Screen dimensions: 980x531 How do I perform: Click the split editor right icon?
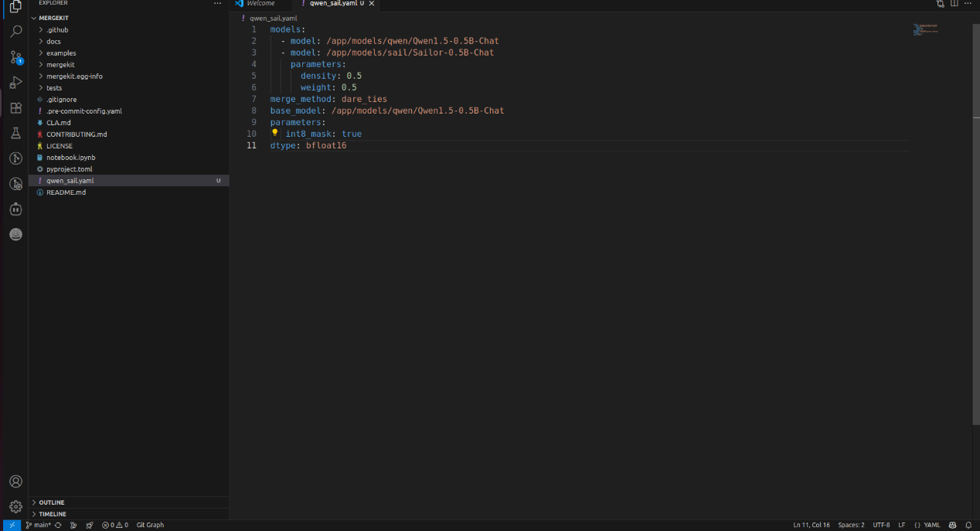click(x=954, y=4)
